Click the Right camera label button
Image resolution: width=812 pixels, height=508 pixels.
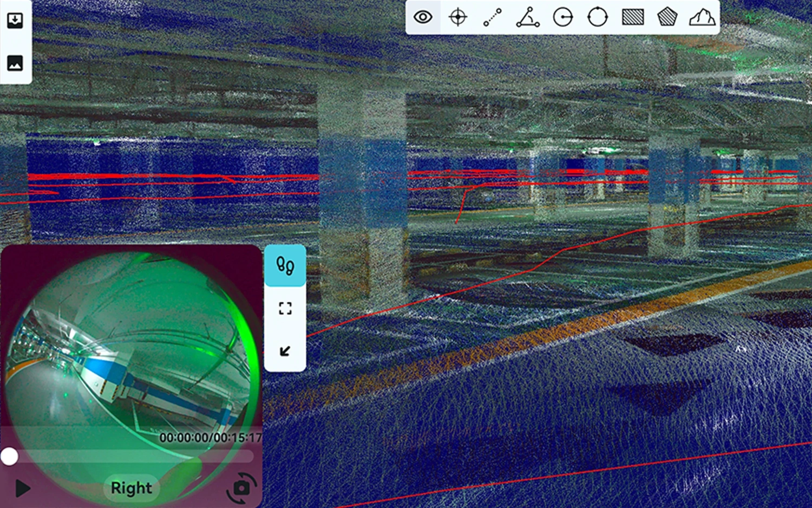click(x=132, y=488)
